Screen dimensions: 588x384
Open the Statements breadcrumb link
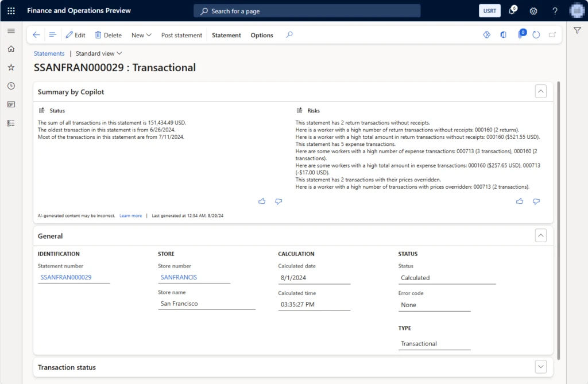[49, 53]
